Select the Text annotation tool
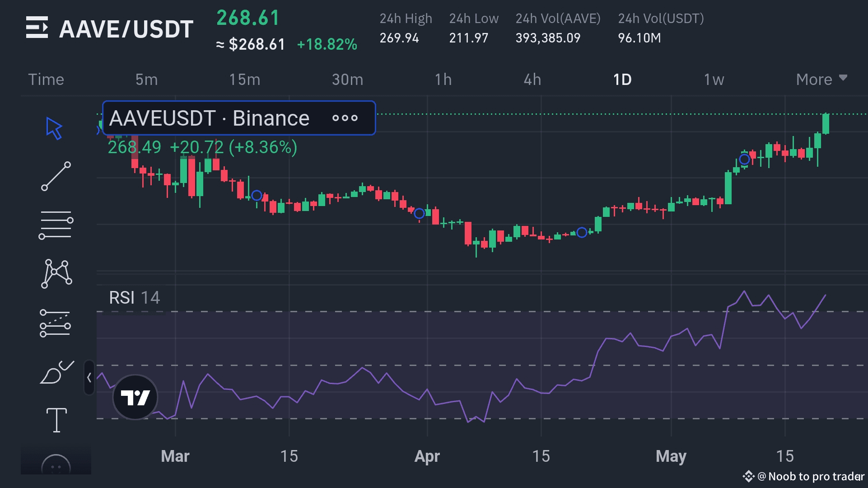This screenshot has height=488, width=868. [x=56, y=420]
